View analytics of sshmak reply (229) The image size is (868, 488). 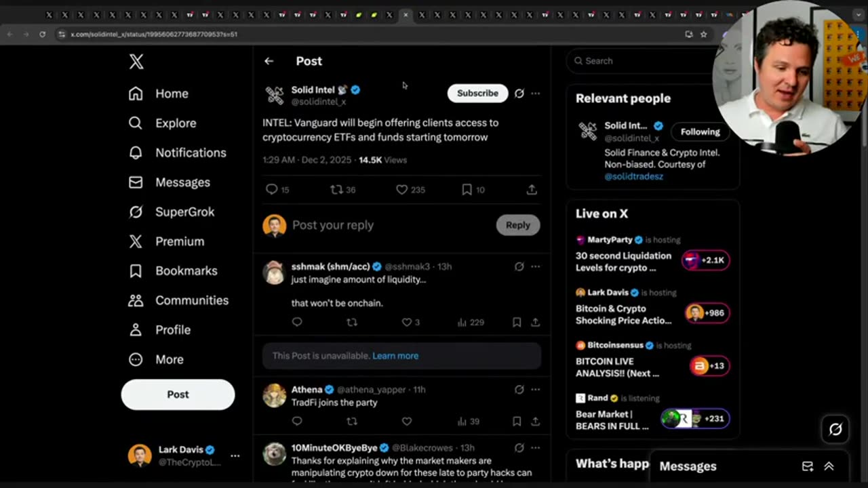click(x=471, y=323)
